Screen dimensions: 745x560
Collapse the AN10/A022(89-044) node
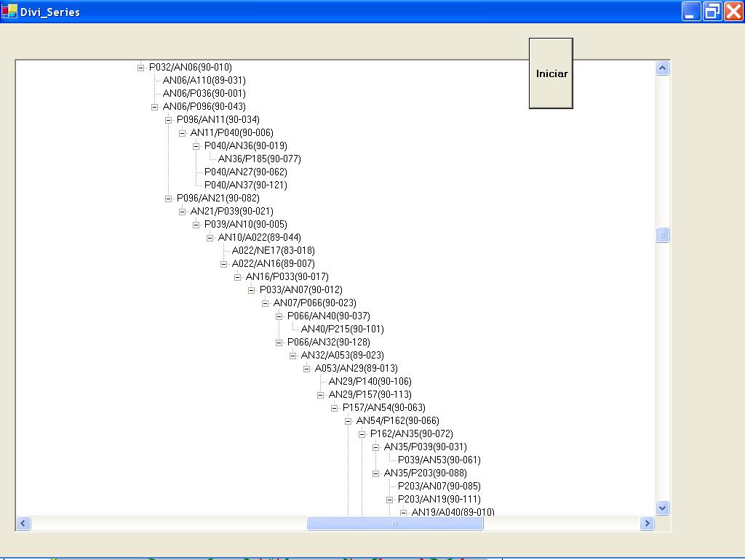210,238
